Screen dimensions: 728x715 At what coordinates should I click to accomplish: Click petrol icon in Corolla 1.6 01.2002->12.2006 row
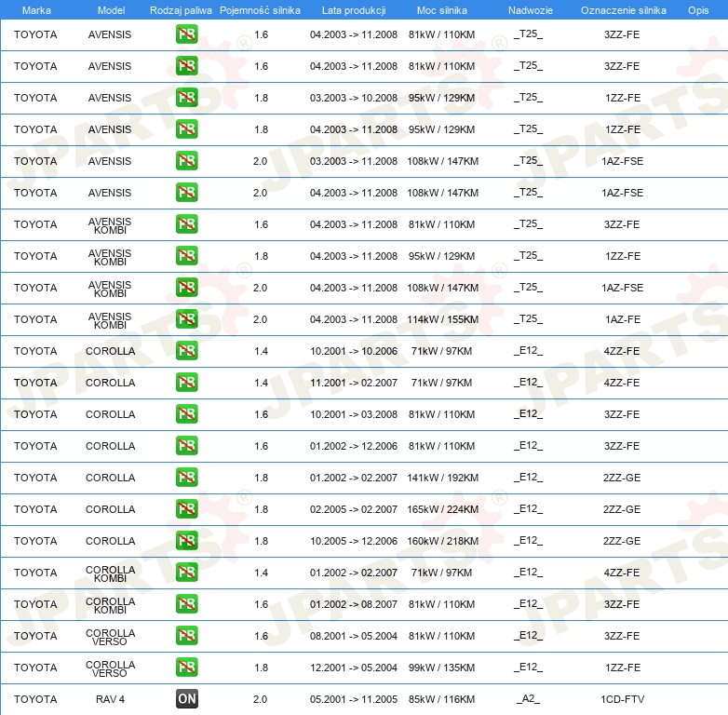click(x=186, y=445)
